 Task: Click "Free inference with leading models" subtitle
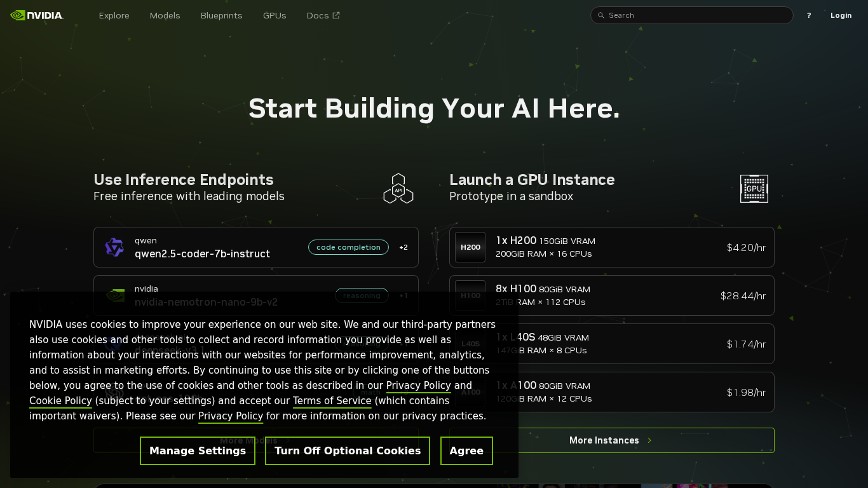pyautogui.click(x=189, y=196)
